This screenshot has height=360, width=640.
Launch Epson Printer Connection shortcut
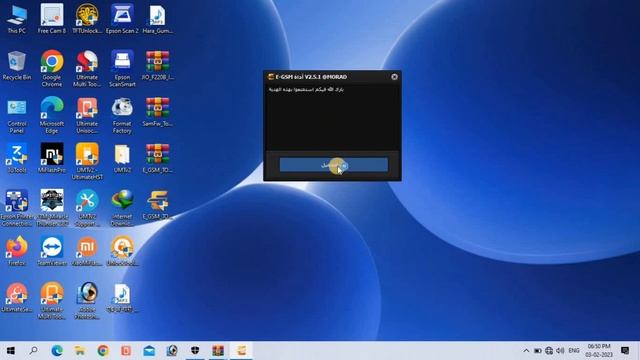click(17, 208)
